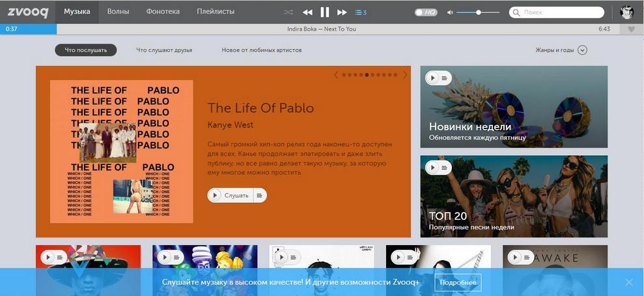Mute the volume speaker icon
The height and width of the screenshot is (296, 644).
pyautogui.click(x=450, y=12)
